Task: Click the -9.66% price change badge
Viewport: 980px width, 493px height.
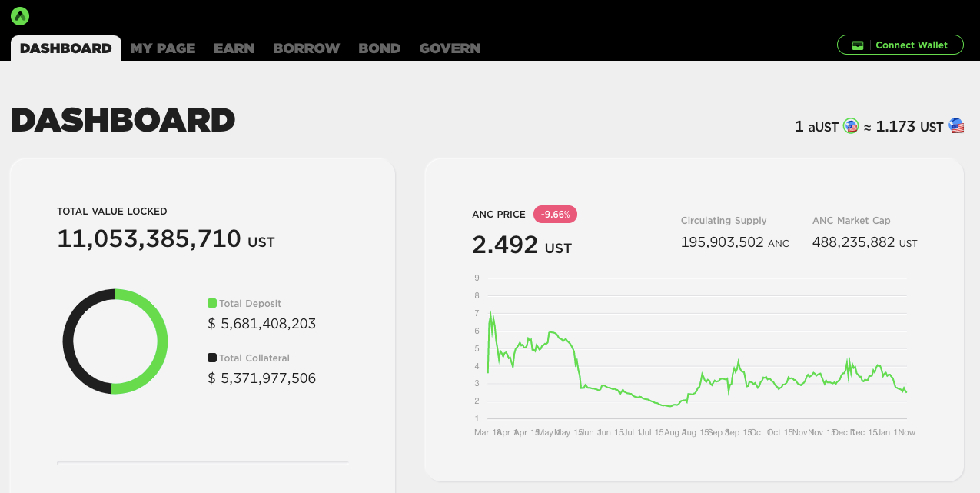Action: coord(555,214)
